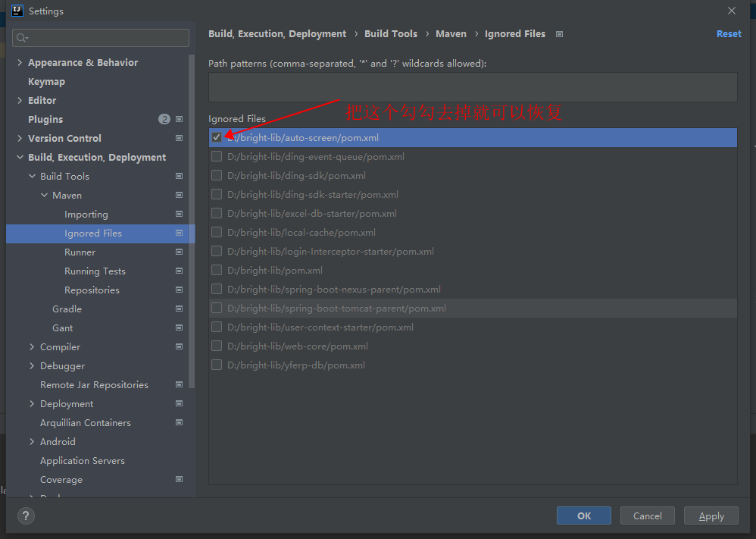Click the IntelliJ logo in the title bar
This screenshot has height=539, width=756.
tap(17, 11)
